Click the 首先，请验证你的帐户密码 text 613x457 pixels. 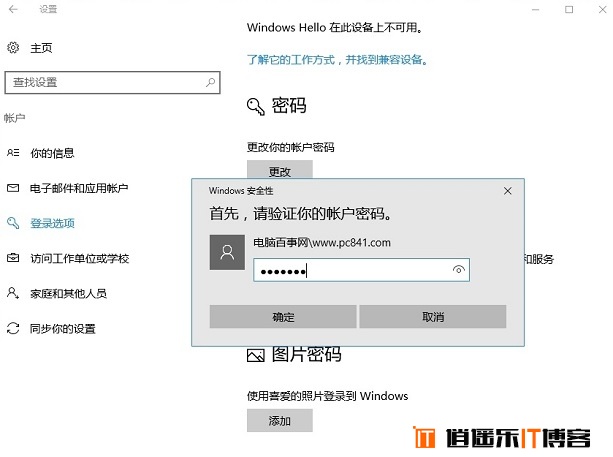click(x=301, y=214)
